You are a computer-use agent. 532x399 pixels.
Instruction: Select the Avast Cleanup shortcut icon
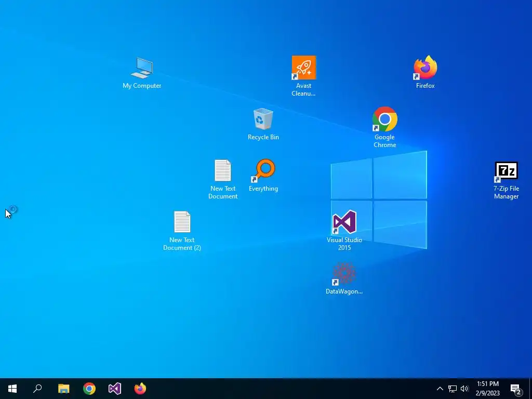[x=303, y=76]
